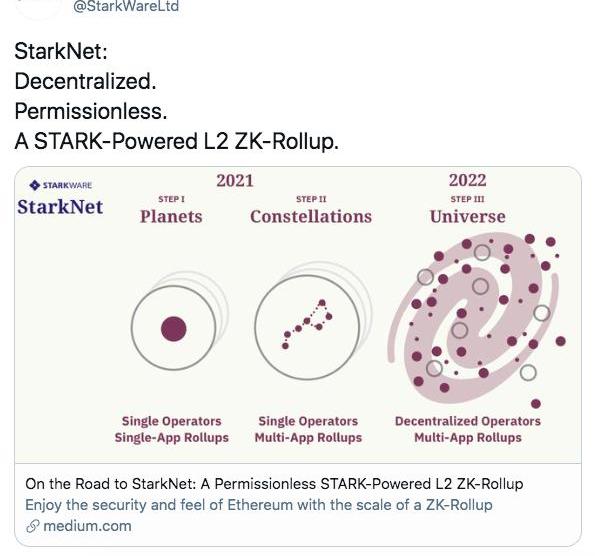Click the link chain icon beside medium.com
The image size is (595, 556).
(33, 526)
